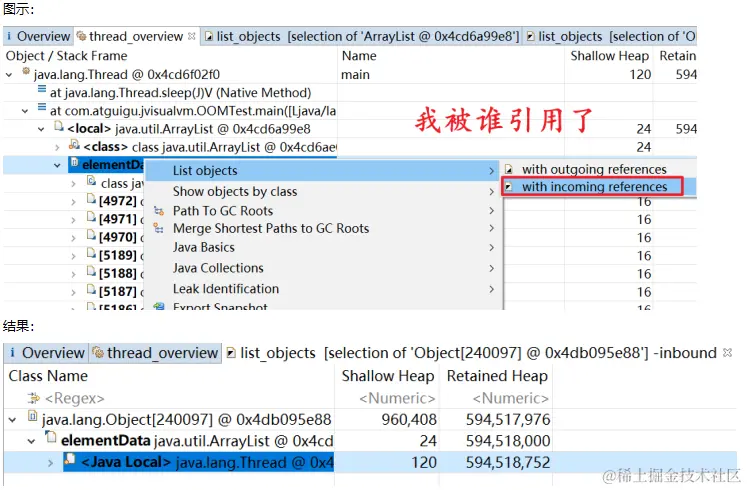This screenshot has width=747, height=490.
Task: Open the Java Collections submenu
Action: 323,268
